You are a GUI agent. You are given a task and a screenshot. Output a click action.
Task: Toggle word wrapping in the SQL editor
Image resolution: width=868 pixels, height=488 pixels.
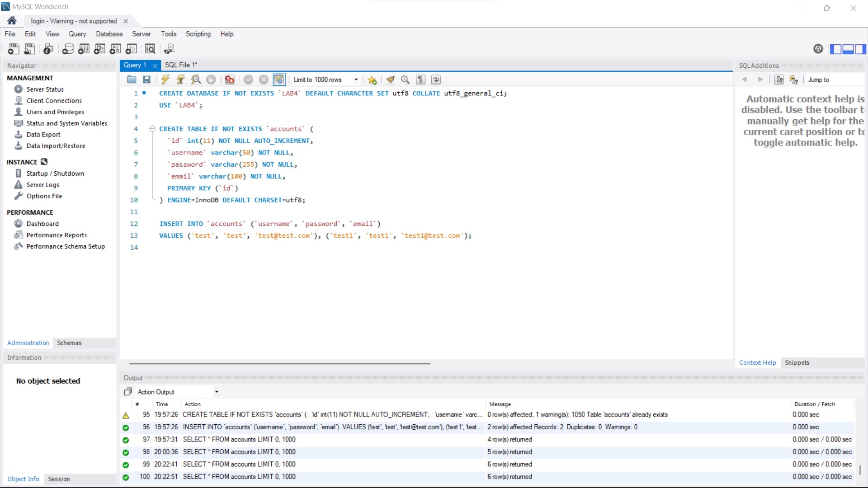coord(435,80)
